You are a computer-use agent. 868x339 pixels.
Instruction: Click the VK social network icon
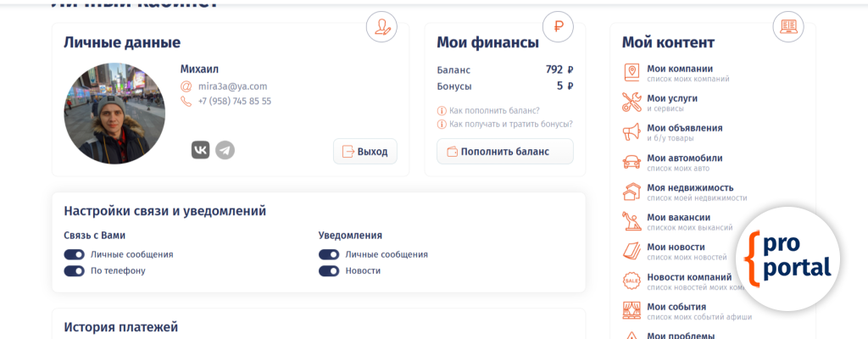201,150
